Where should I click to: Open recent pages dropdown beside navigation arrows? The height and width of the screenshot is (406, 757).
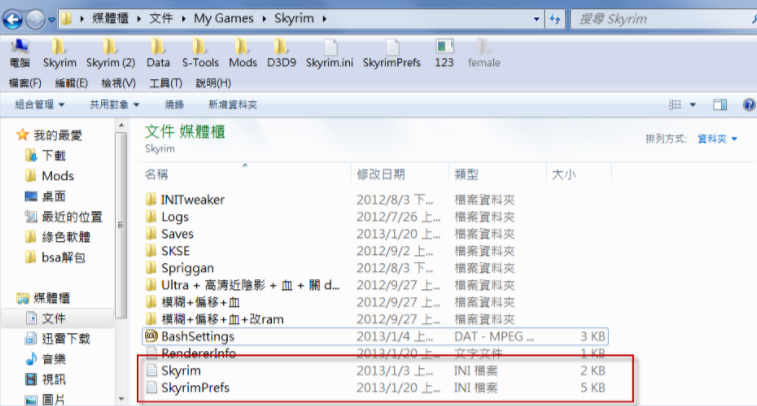pos(51,20)
